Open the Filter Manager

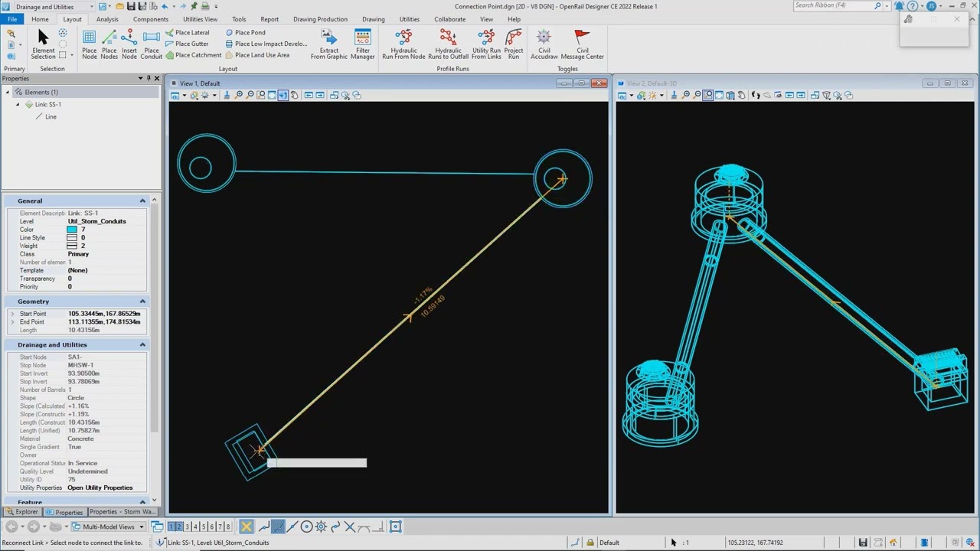tap(362, 44)
